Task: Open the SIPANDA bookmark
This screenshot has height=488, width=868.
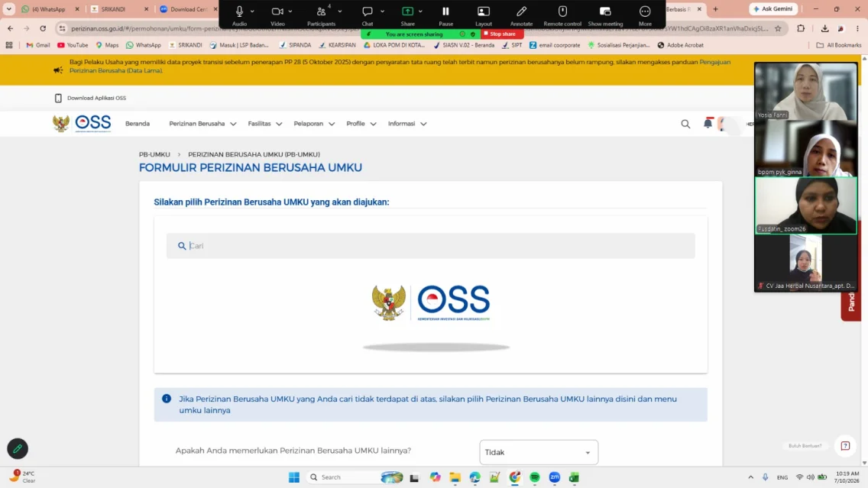Action: 295,45
